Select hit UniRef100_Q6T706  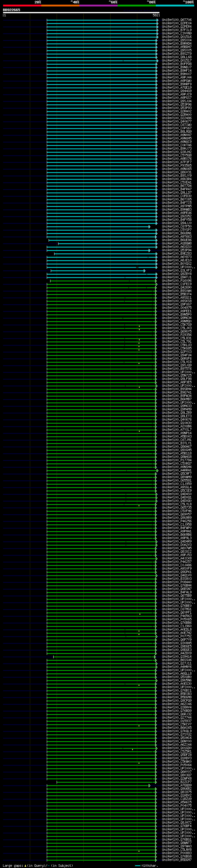coord(177,20)
